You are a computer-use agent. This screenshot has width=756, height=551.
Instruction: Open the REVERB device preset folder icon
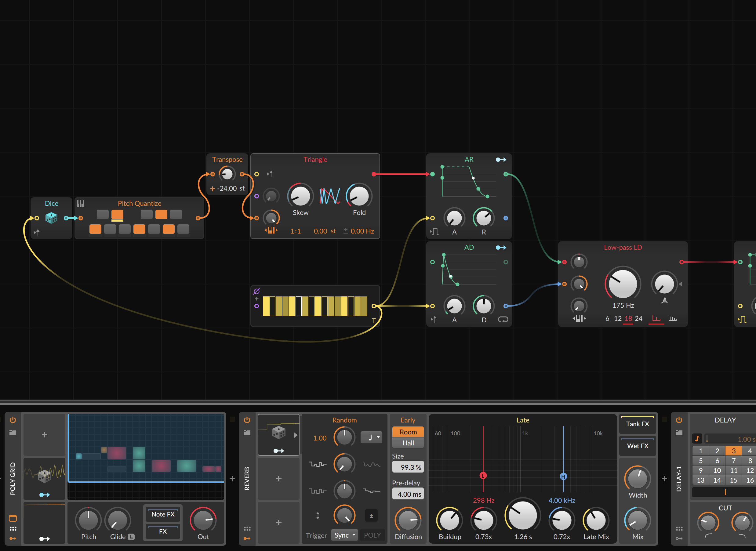[247, 433]
